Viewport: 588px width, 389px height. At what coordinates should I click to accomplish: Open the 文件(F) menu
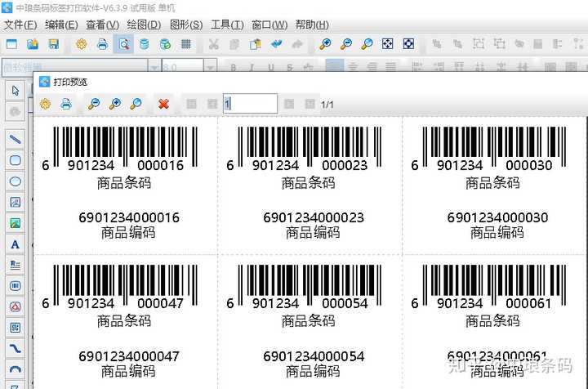click(x=20, y=25)
